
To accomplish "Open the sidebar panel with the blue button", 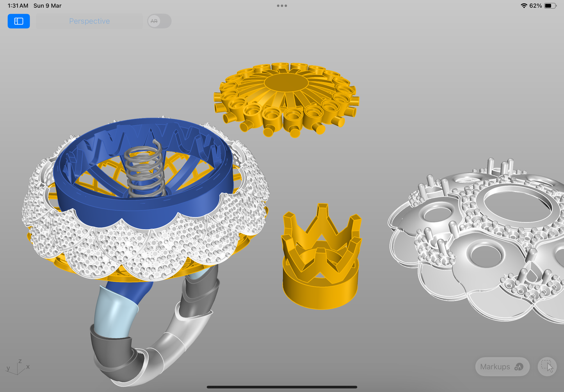I will click(19, 21).
